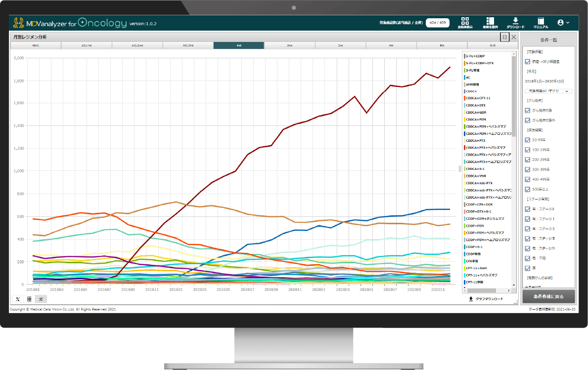Viewport: 588px width, 370px height.
Task: Click the 全結果表示 grid icon
Action: [x=465, y=22]
